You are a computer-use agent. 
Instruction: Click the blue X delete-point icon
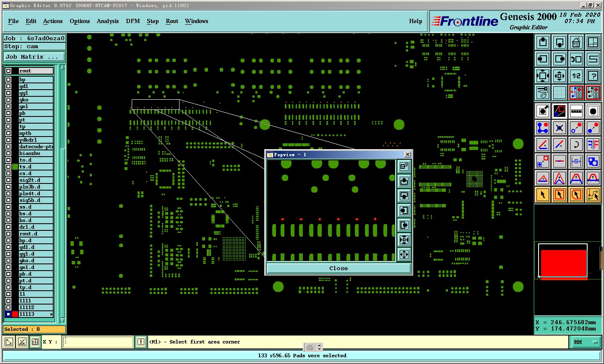click(x=560, y=128)
